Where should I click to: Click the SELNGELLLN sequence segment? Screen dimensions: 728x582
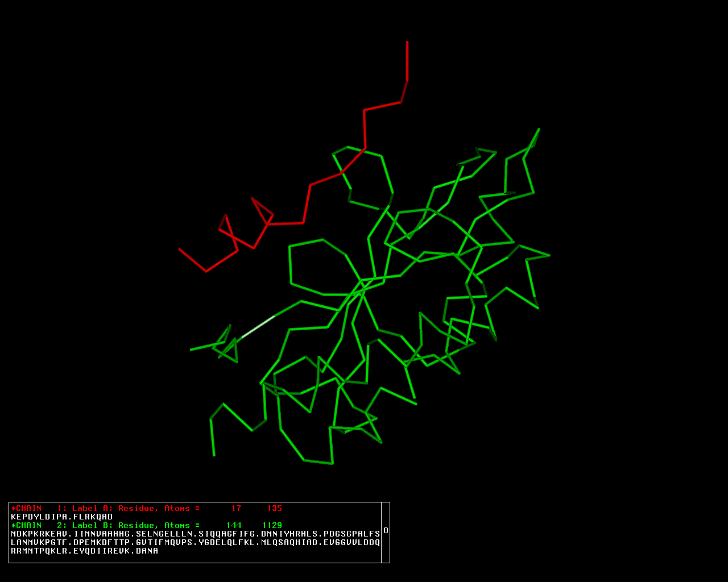pos(164,534)
